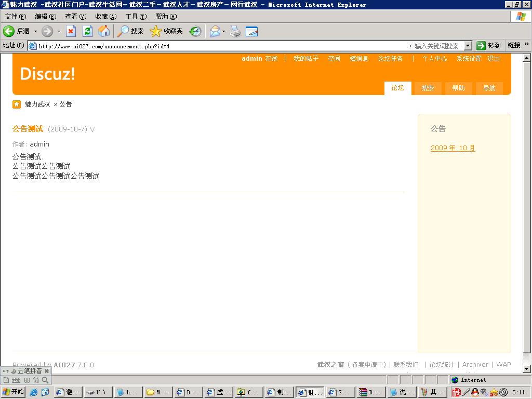Toggle 简/繁 mode on the IME bar
The image size is (532, 399).
[36, 380]
